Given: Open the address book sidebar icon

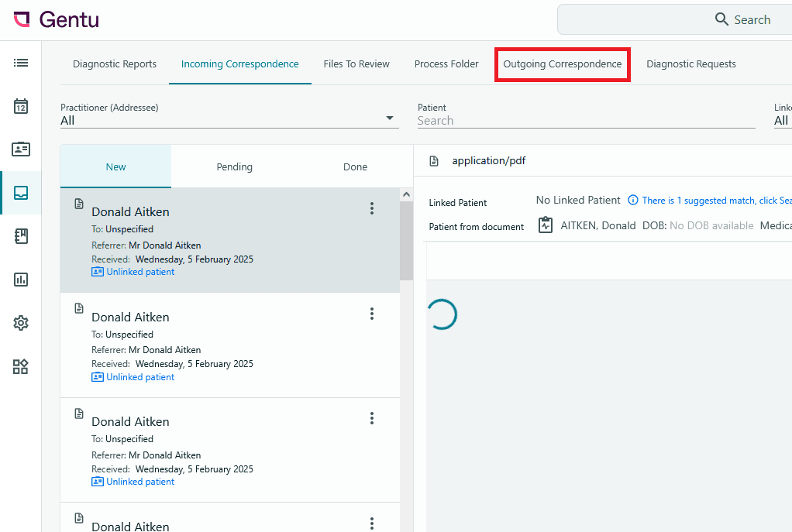Looking at the screenshot, I should (x=21, y=236).
